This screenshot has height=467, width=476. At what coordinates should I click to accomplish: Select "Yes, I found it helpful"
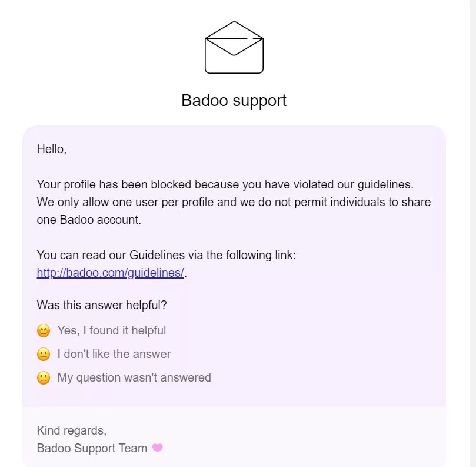pos(112,330)
